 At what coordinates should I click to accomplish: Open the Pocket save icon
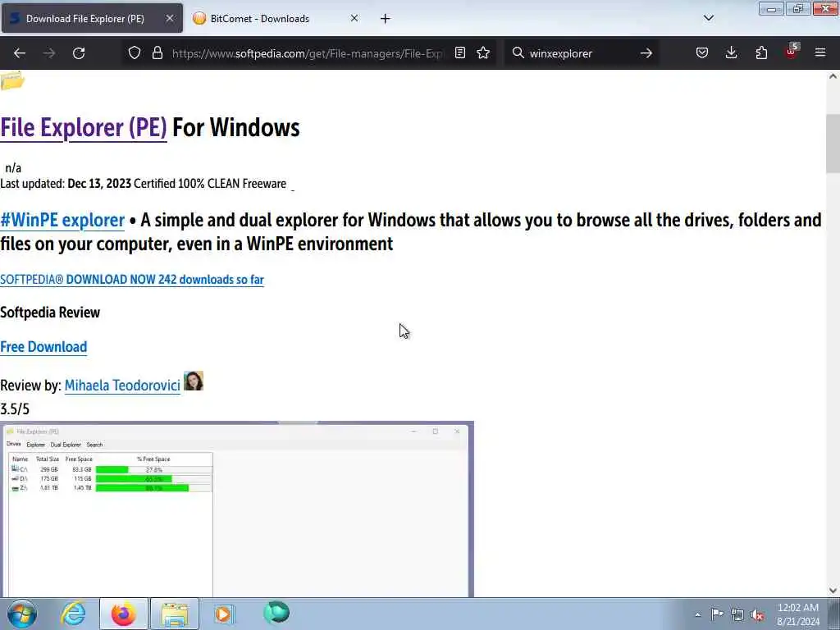[x=702, y=53]
